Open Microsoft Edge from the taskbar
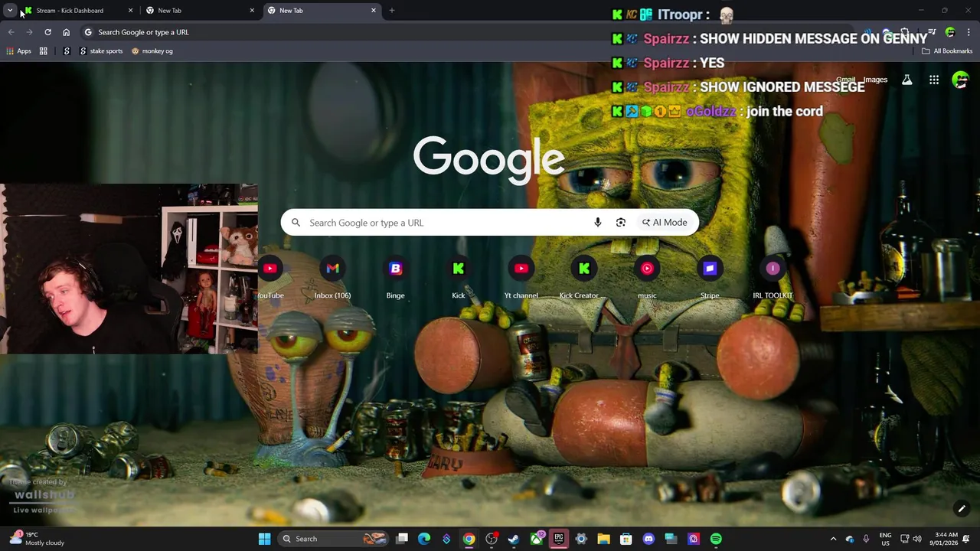 coord(424,539)
